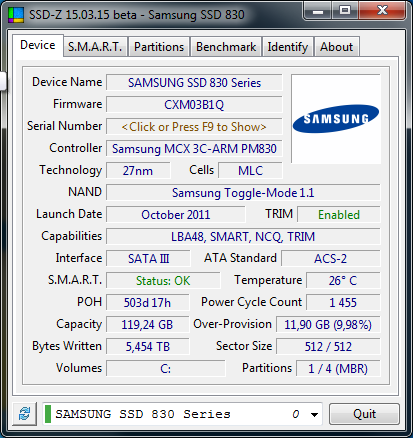This screenshot has height=438, width=413.
Task: Click Over-Provision value 11,90 GB (9,98%)
Action: click(328, 325)
